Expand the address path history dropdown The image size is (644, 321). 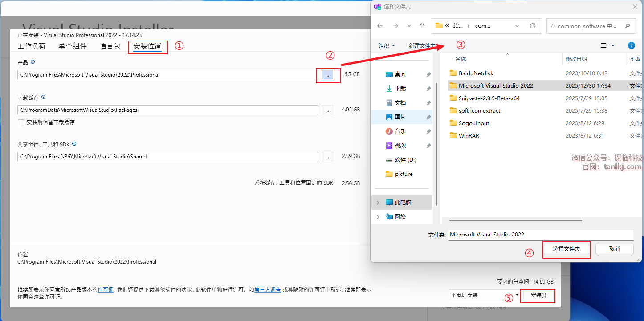point(517,26)
